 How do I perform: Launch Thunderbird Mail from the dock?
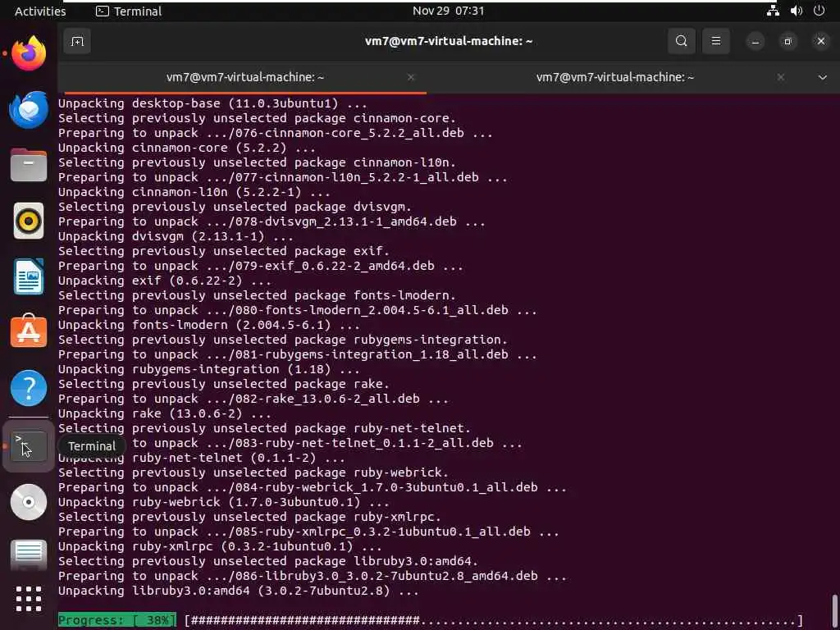(29, 109)
